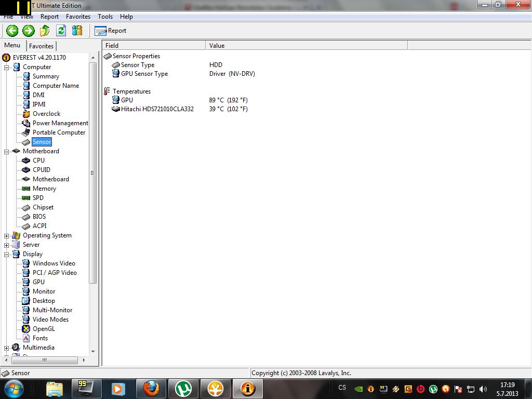Click the CPUID chip icon
Image resolution: width=532 pixels, height=399 pixels.
tap(26, 170)
